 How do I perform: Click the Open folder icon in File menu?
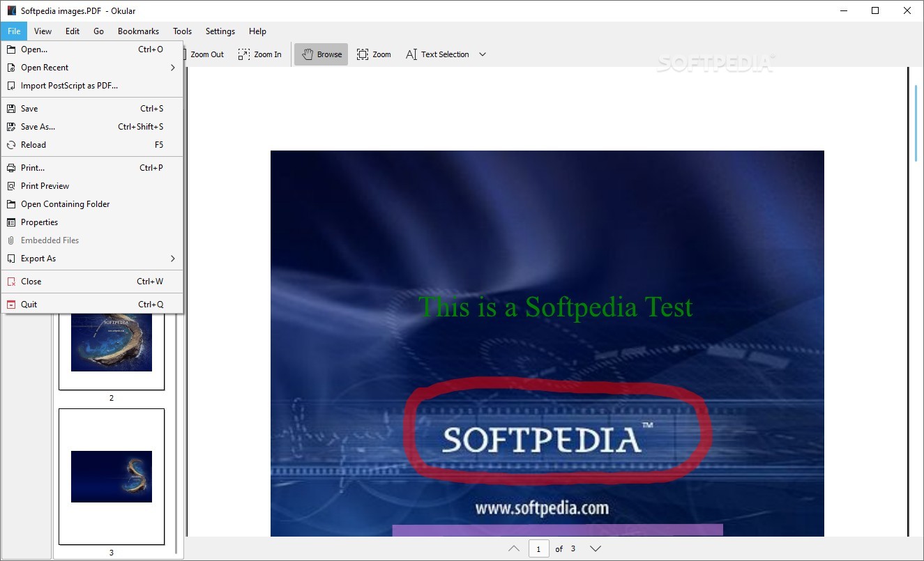(10, 49)
